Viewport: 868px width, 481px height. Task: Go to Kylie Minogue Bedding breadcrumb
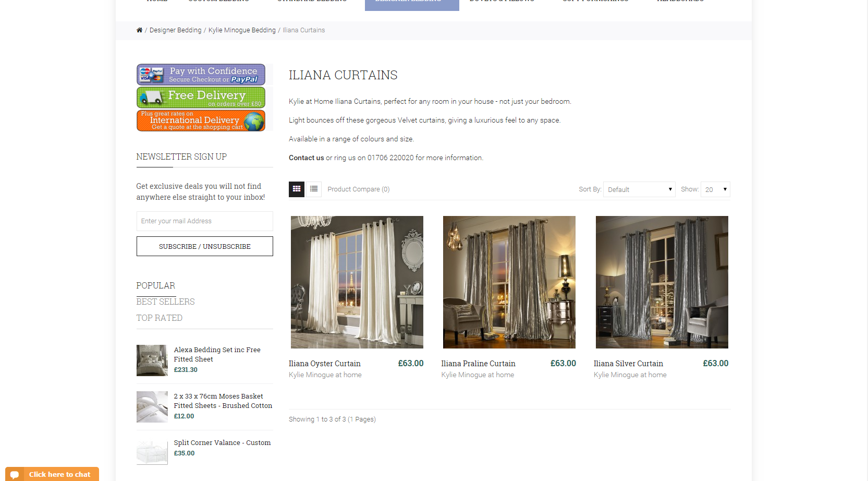[242, 30]
